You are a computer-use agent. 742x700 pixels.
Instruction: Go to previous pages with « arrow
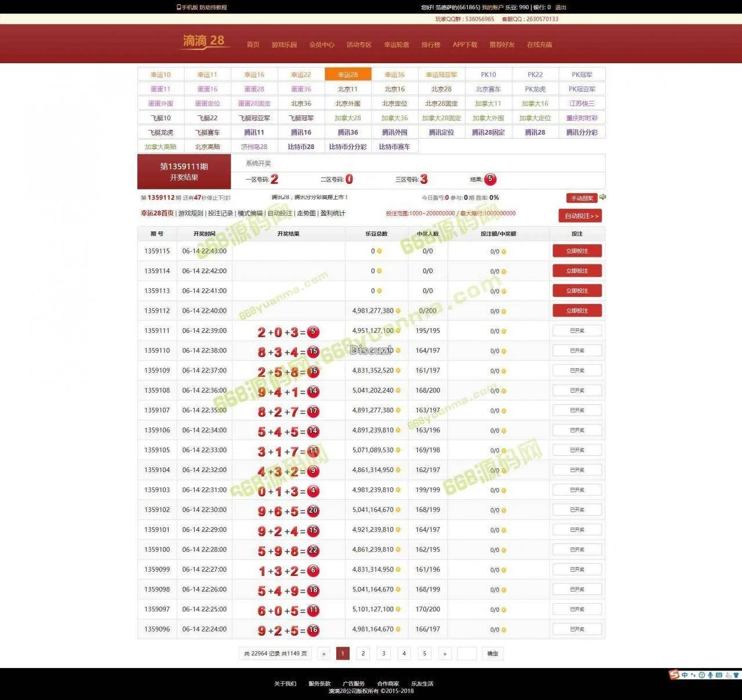(323, 654)
